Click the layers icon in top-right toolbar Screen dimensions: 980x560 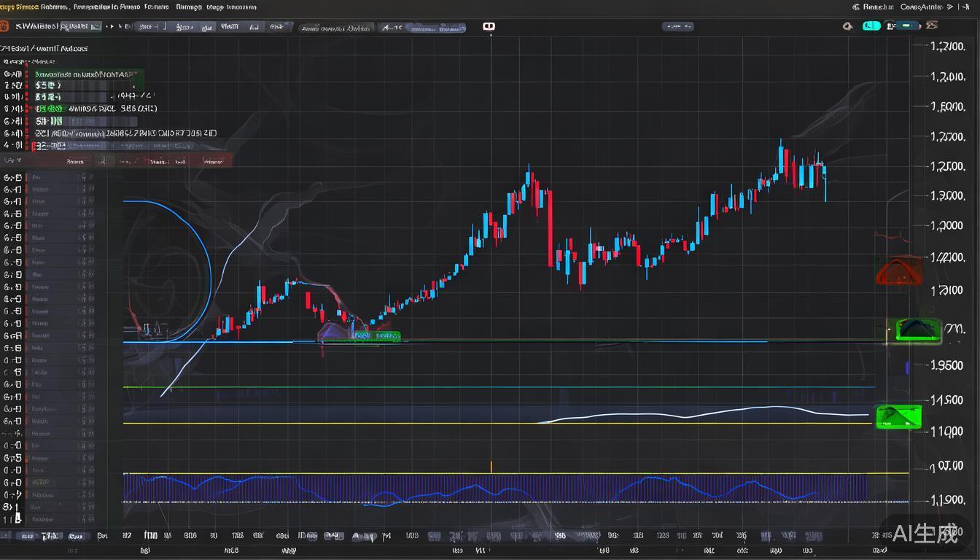[931, 26]
